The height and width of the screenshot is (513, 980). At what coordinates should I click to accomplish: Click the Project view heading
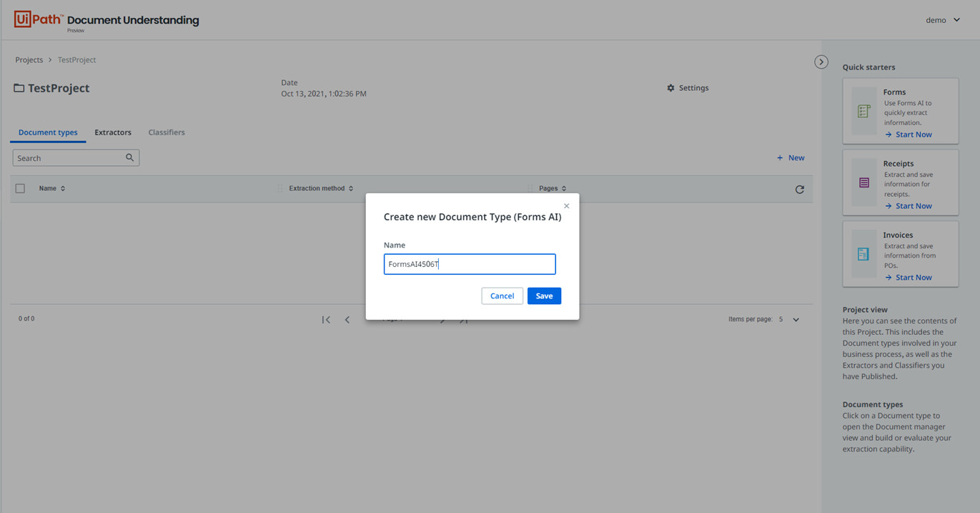click(x=865, y=310)
